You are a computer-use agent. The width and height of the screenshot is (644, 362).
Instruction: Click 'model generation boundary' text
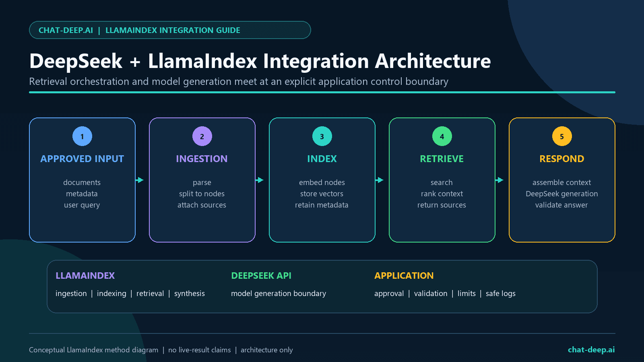pyautogui.click(x=279, y=294)
